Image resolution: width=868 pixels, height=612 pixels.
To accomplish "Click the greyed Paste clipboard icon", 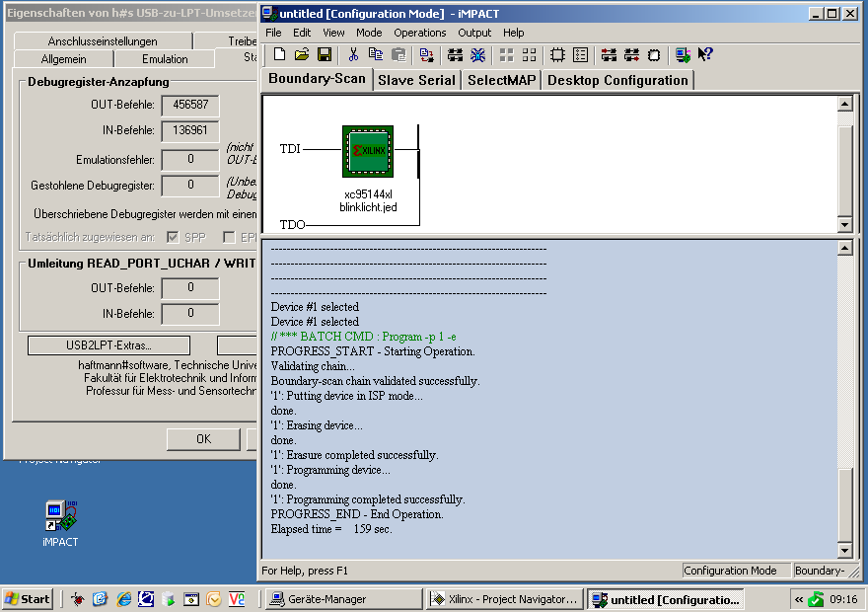I will 398,54.
